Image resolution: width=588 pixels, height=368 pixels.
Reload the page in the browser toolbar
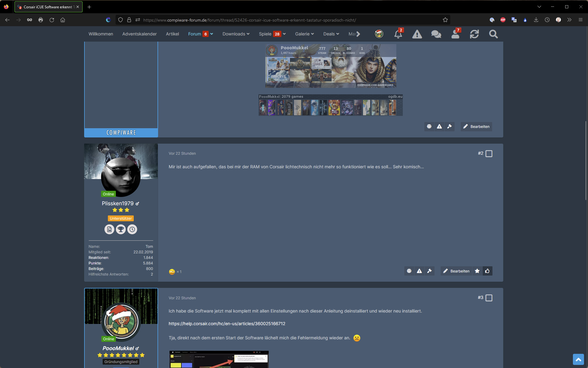click(x=52, y=20)
